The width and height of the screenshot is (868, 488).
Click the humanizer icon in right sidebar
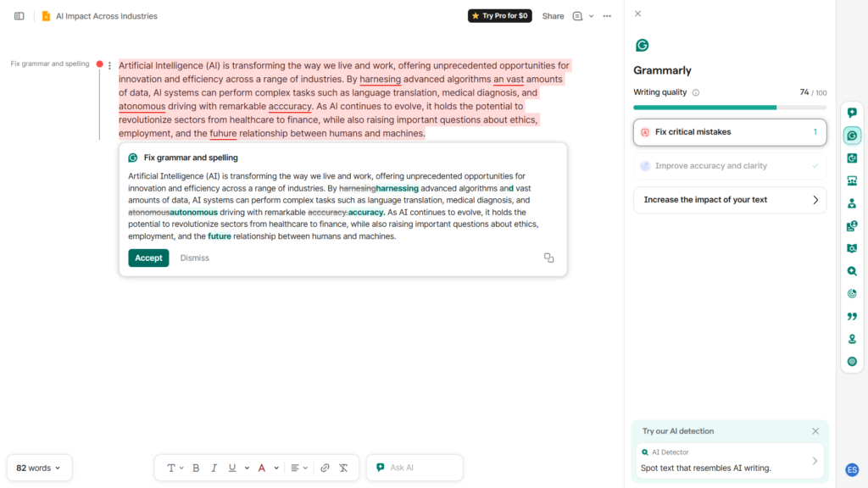852,225
